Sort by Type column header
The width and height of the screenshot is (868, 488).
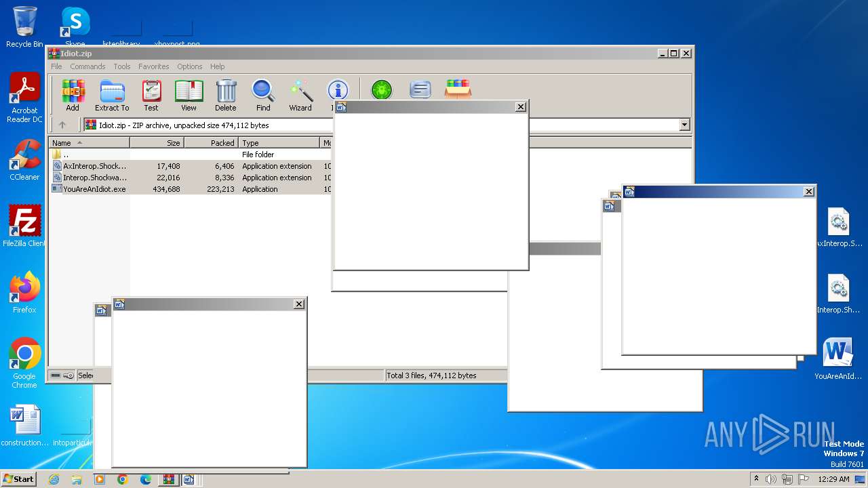[279, 143]
